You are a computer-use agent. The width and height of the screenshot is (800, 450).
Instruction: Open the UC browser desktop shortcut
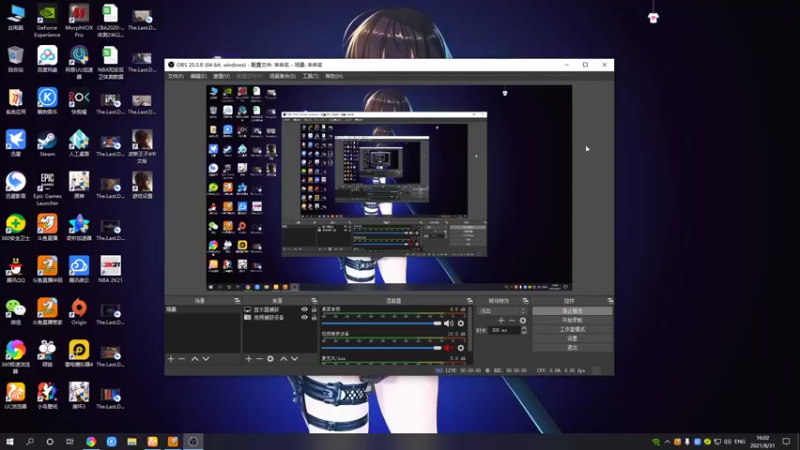click(15, 396)
